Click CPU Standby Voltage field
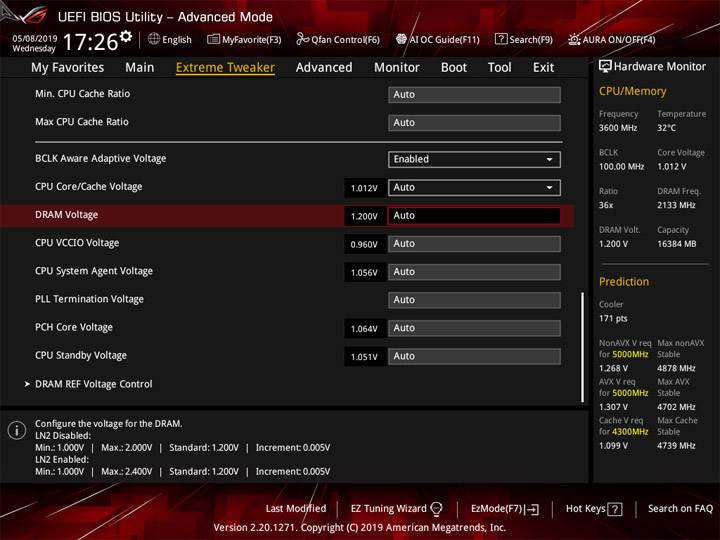Image resolution: width=720 pixels, height=540 pixels. (474, 356)
